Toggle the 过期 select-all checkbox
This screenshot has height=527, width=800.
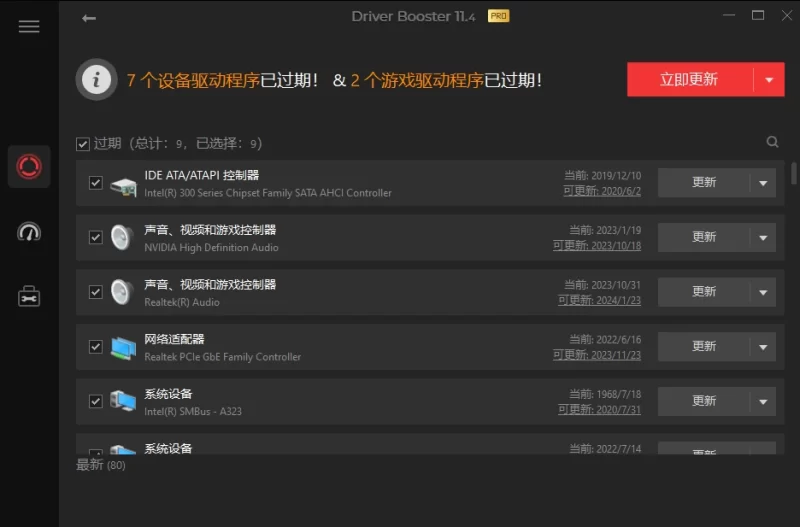pyautogui.click(x=83, y=144)
